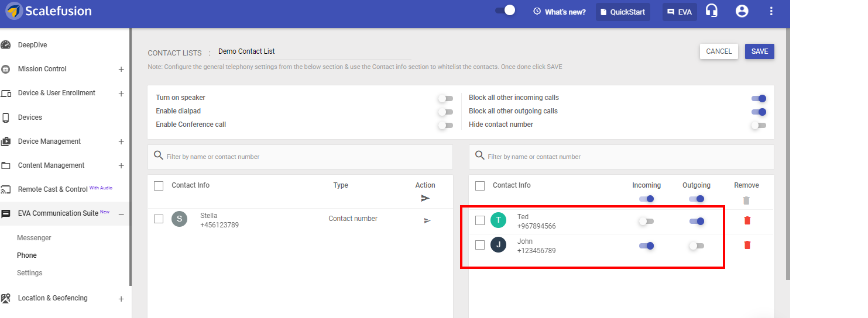Expand Device & User Enrollment plus sign
868x318 pixels.
(121, 94)
